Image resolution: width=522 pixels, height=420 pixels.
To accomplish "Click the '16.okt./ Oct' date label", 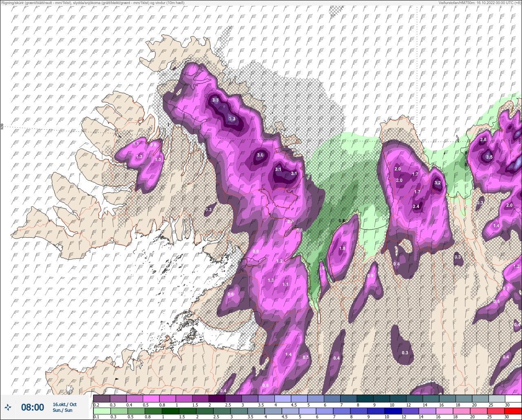I will [x=64, y=404].
